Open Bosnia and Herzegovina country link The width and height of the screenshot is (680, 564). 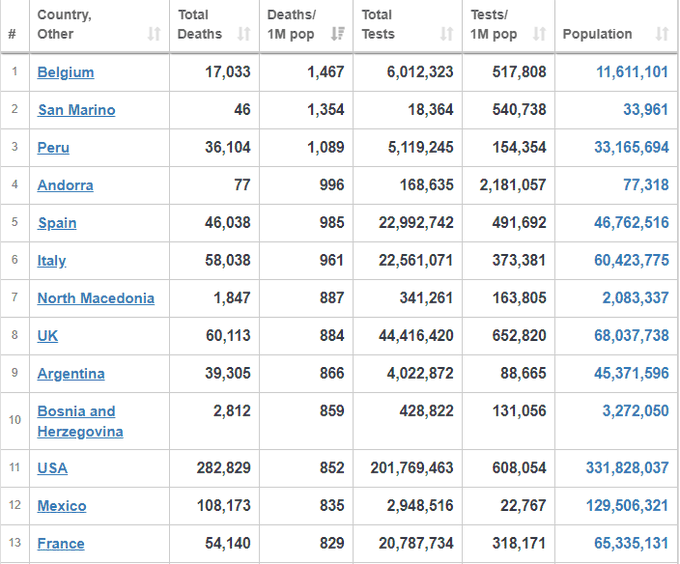point(80,421)
